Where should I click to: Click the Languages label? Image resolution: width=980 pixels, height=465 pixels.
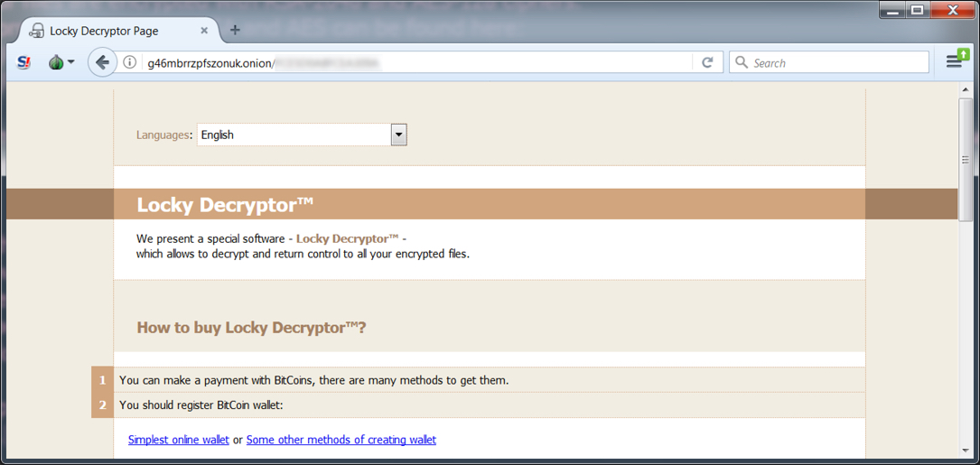(164, 135)
